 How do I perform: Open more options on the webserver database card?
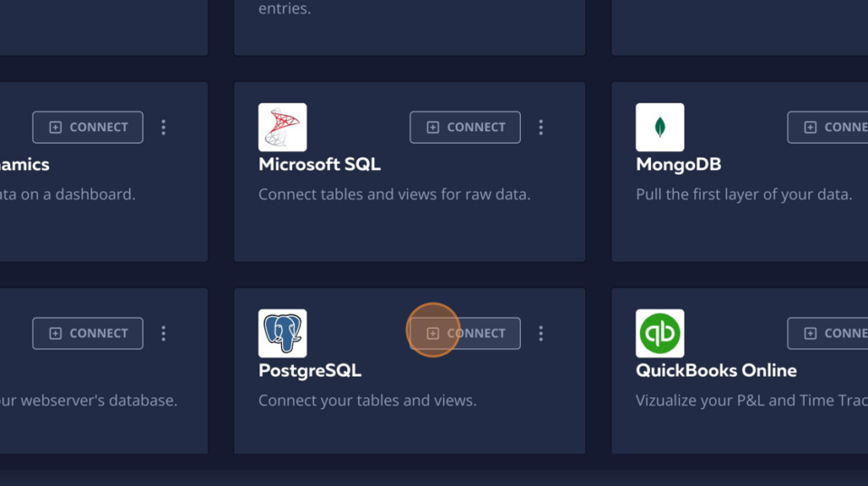pos(164,334)
